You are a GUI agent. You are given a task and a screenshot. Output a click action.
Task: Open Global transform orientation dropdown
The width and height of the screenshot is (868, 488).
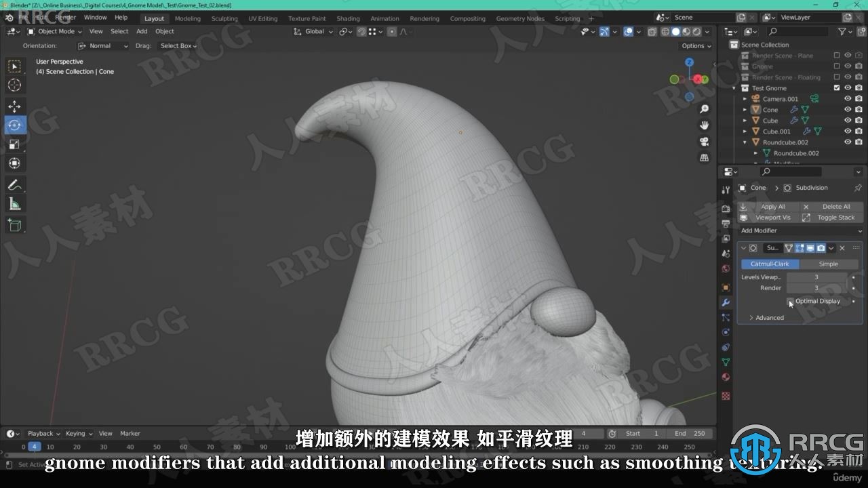pyautogui.click(x=314, y=32)
